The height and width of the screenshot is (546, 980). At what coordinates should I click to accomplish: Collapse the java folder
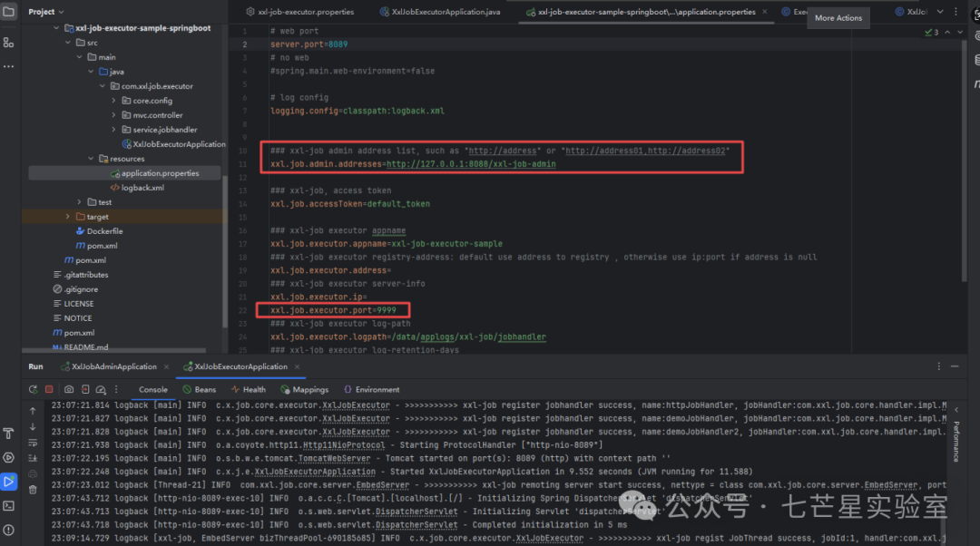pos(91,72)
